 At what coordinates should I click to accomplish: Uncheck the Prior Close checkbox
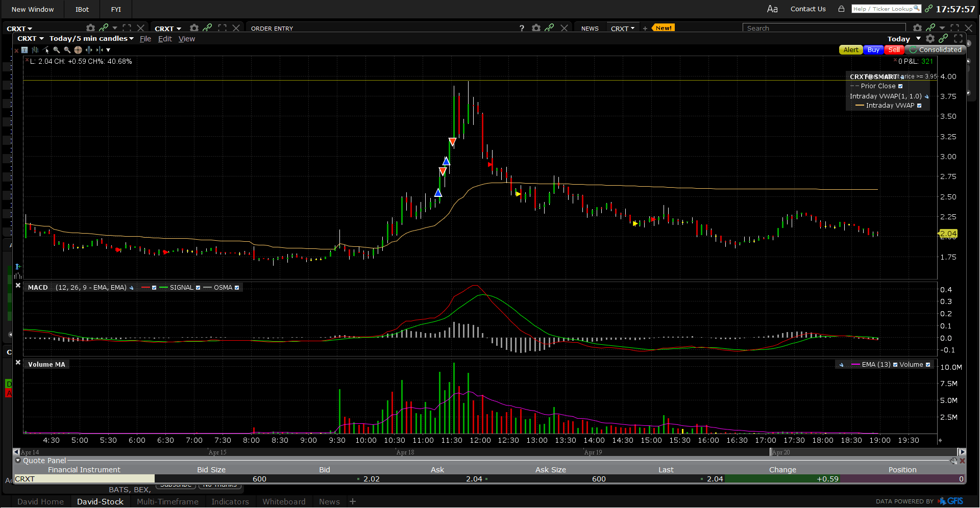pyautogui.click(x=900, y=86)
